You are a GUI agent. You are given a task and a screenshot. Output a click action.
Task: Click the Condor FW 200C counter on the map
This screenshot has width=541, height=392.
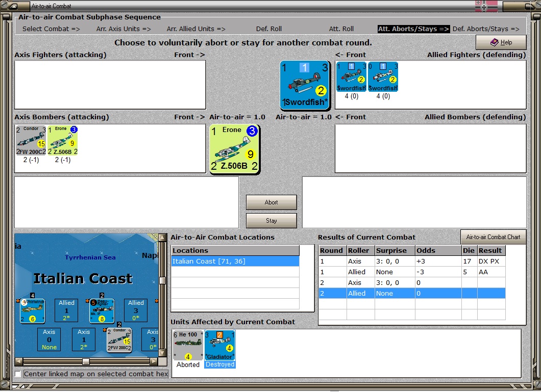click(119, 339)
